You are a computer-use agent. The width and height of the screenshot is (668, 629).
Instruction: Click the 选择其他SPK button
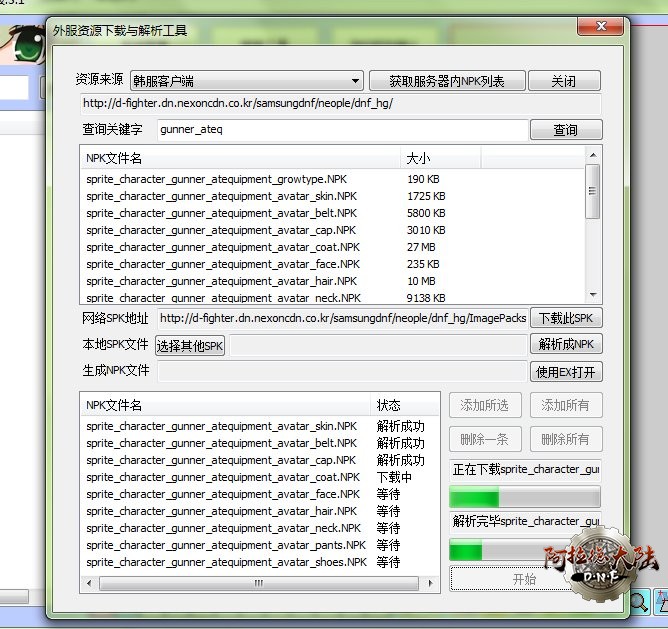(191, 346)
